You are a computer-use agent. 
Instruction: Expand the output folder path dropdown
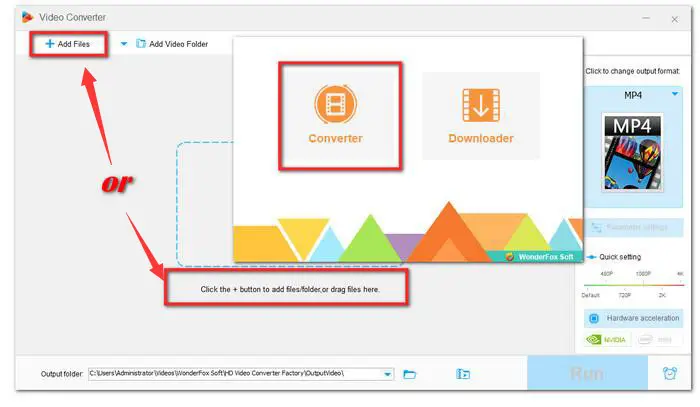tap(388, 374)
